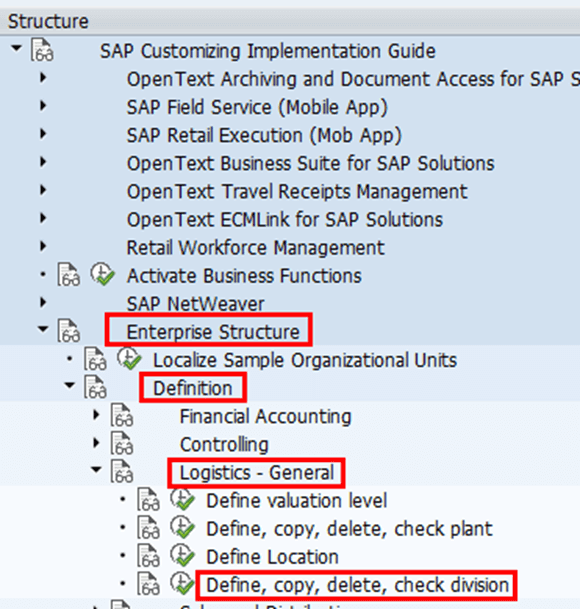Select OpenText Archiving and Document Access row
Viewport: 580px width, 609px height.
[353, 79]
